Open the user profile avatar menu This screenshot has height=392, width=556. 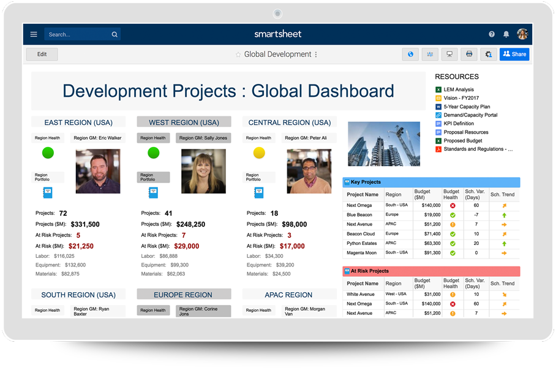(522, 34)
